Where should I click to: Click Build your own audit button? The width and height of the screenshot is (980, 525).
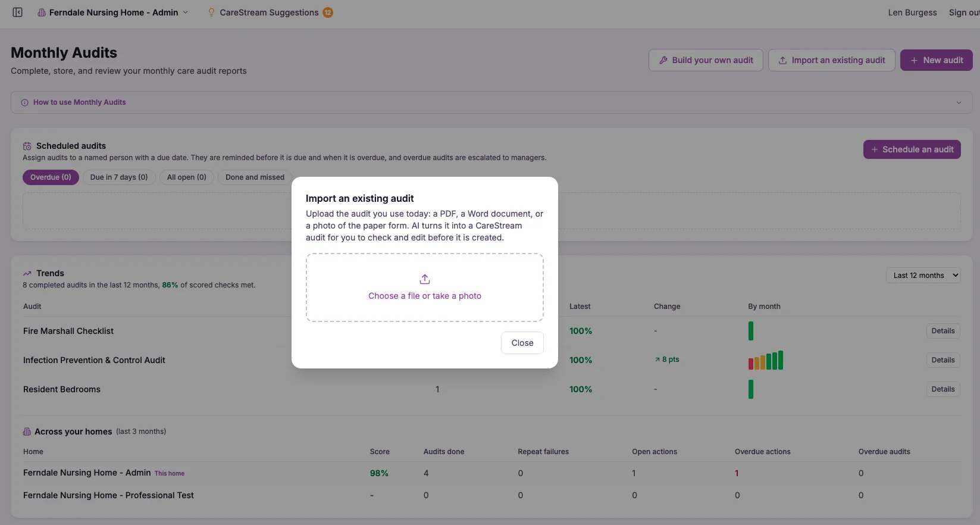(x=706, y=60)
